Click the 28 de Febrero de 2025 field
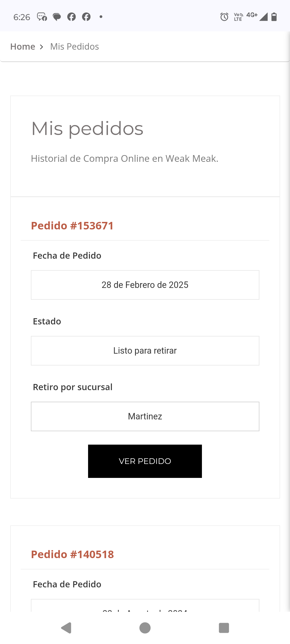 click(x=145, y=285)
